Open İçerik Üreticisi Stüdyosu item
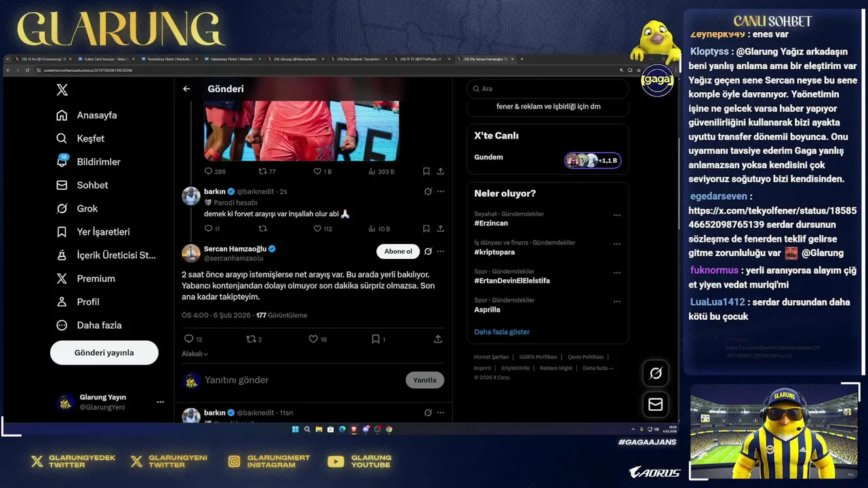Viewport: 868px width, 488px height. 106,255
